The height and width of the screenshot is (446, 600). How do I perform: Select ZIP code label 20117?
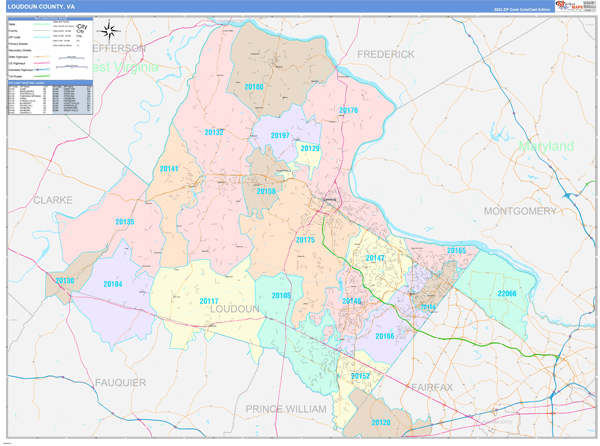pos(209,301)
